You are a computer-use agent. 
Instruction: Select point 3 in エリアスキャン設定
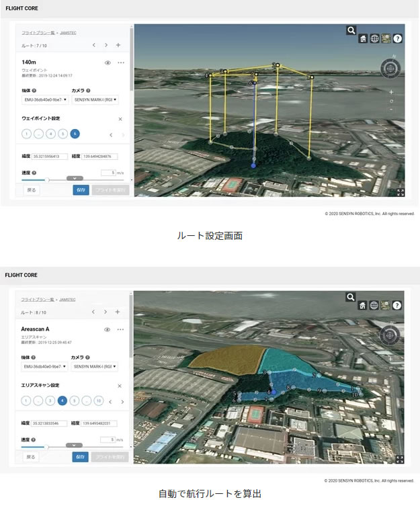pos(50,400)
